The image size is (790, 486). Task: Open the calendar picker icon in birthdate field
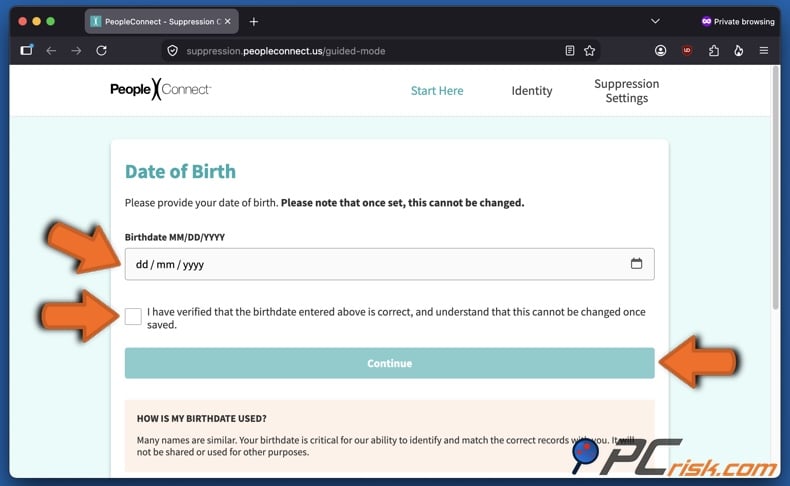636,263
